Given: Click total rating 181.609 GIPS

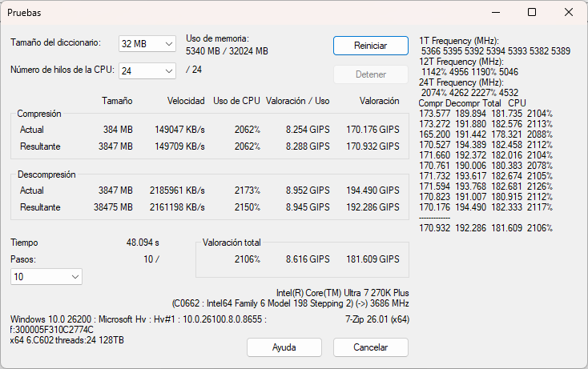Looking at the screenshot, I should tap(373, 259).
